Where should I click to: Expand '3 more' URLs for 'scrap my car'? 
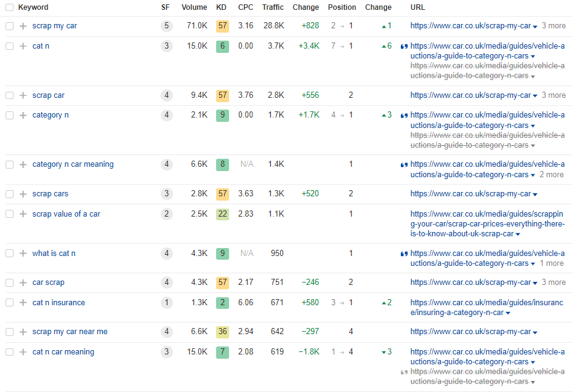click(554, 26)
